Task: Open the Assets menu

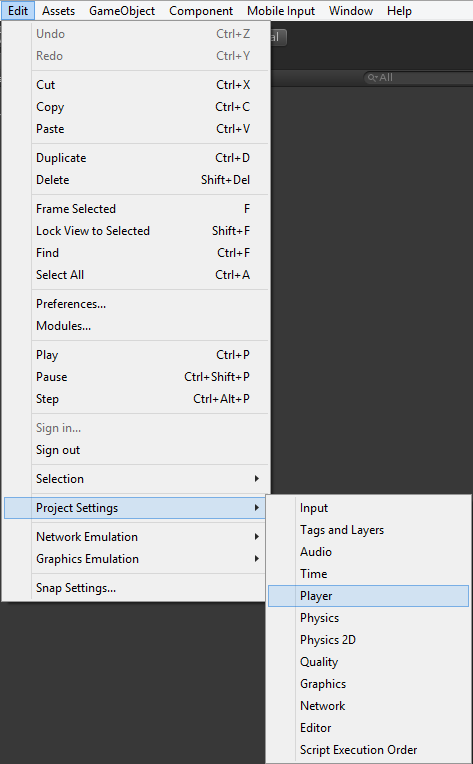Action: [58, 11]
